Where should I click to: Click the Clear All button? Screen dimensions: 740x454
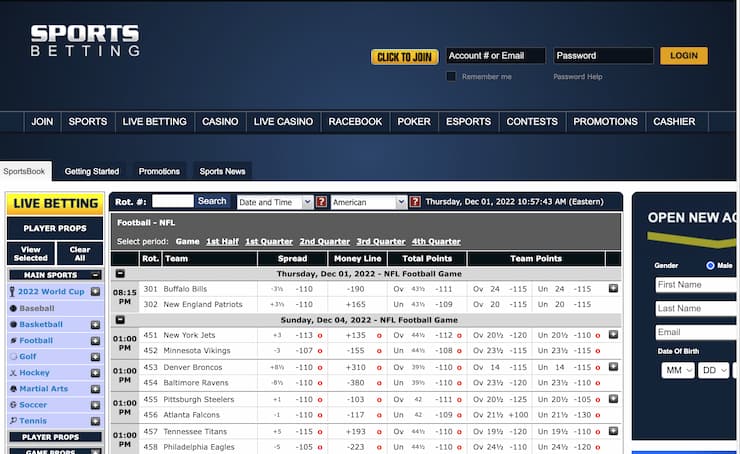click(80, 253)
